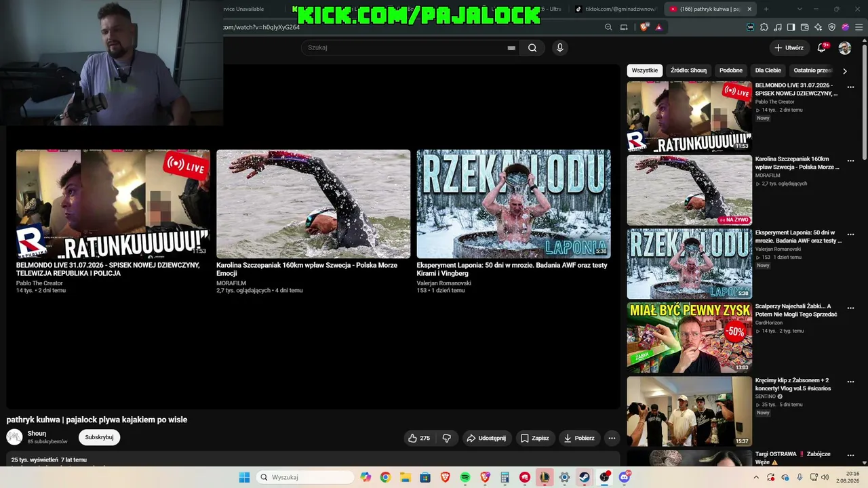
Task: Click the Pobierz download button
Action: [x=579, y=438]
